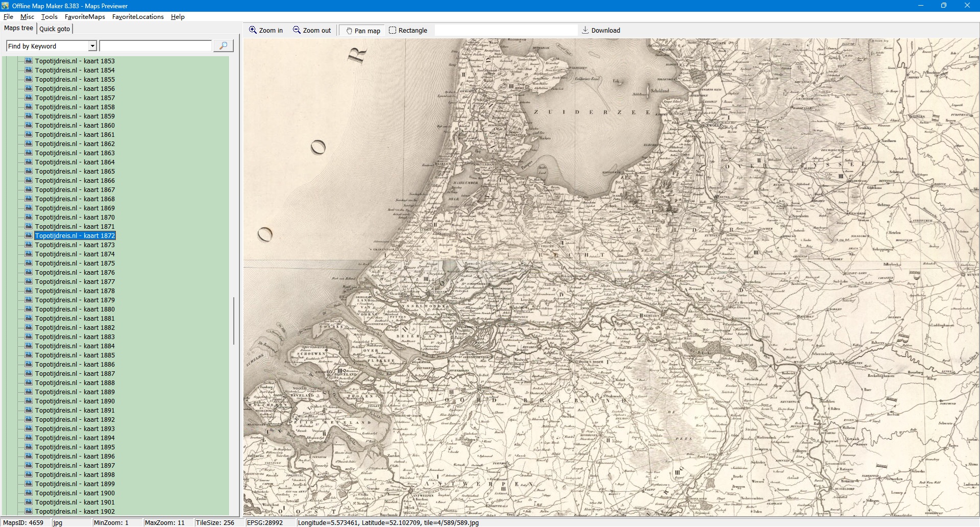
Task: Switch to the Quick goto tab
Action: [55, 29]
